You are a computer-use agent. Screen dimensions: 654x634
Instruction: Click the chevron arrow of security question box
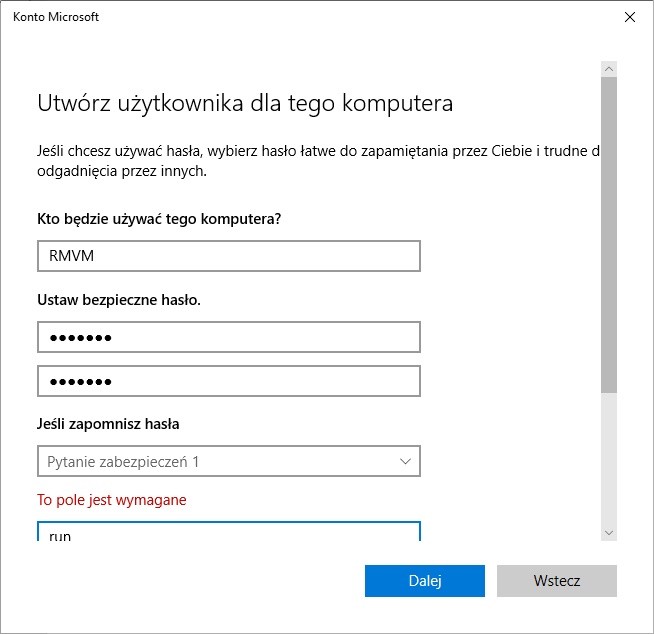click(x=405, y=461)
